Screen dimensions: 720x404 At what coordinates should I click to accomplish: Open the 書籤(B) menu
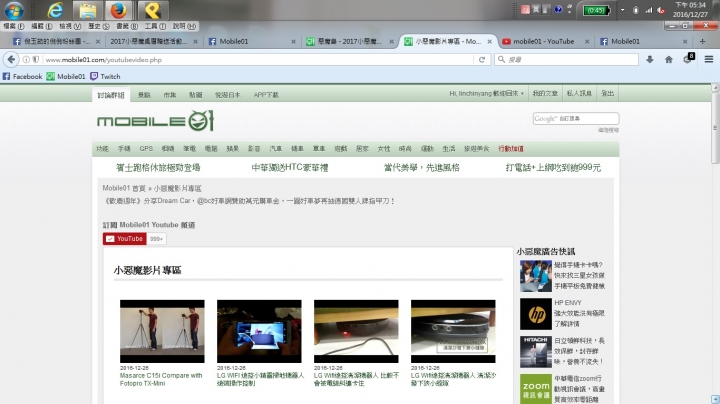[127, 26]
